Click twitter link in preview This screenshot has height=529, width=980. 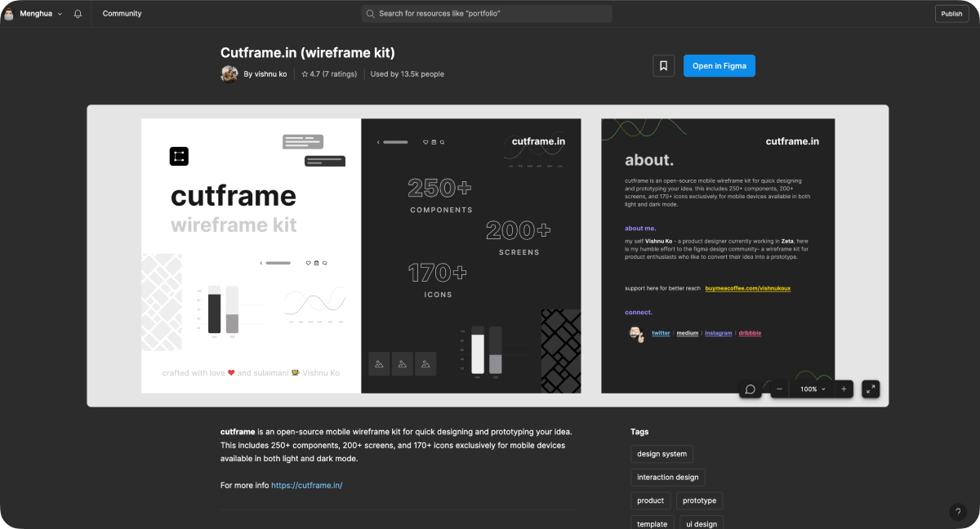click(x=661, y=333)
